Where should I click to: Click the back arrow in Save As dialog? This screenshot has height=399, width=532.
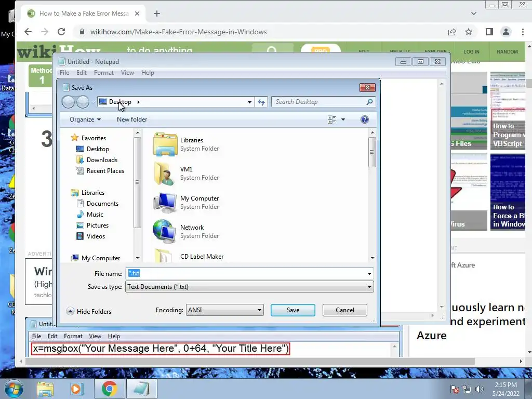68,102
